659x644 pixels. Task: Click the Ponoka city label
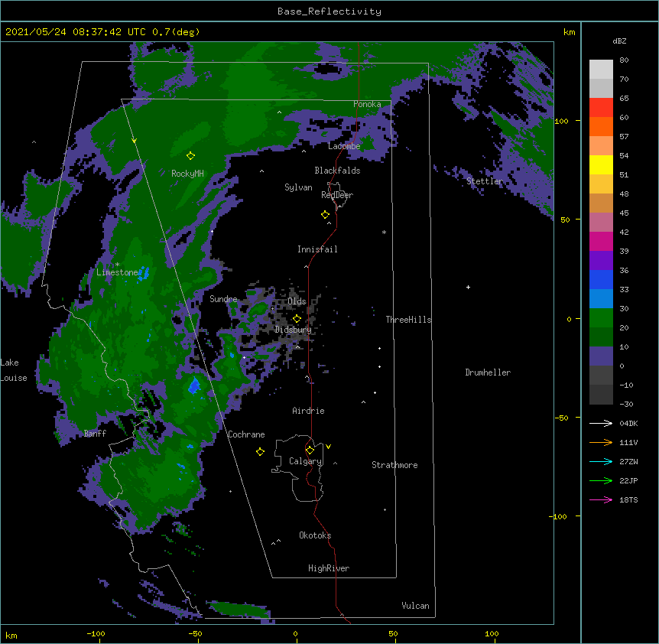[367, 104]
